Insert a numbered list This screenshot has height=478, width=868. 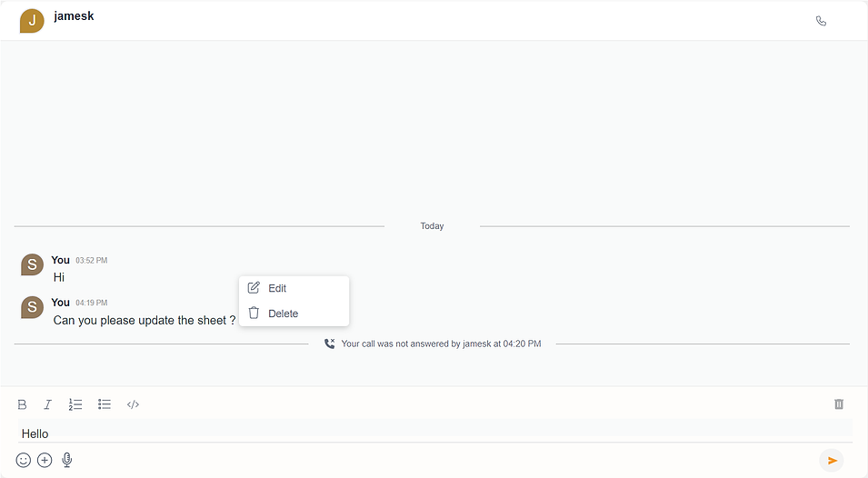pyautogui.click(x=75, y=404)
